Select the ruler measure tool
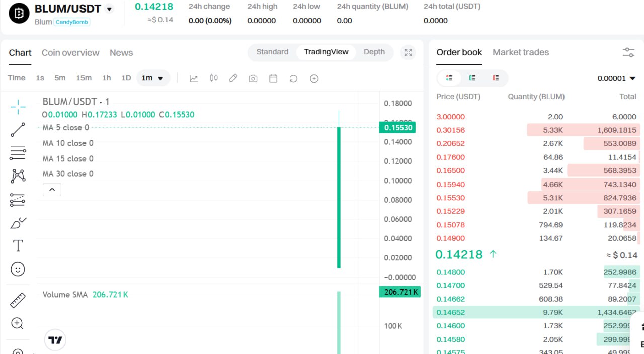 [x=18, y=300]
